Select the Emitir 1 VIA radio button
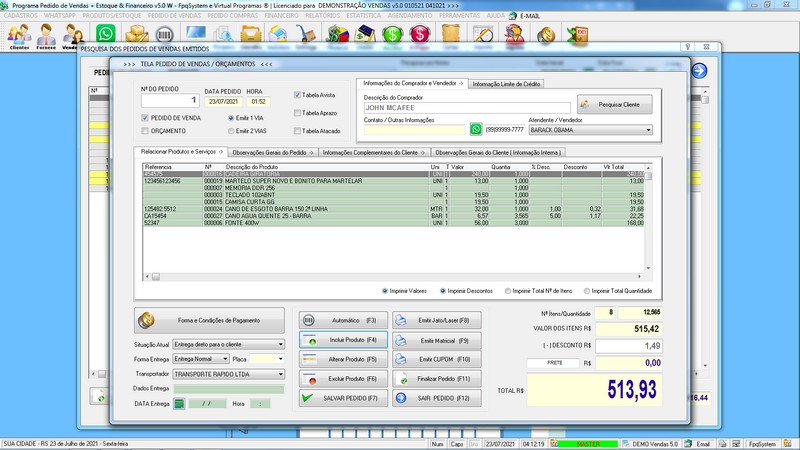Screen dimensions: 800x450 tap(231, 118)
